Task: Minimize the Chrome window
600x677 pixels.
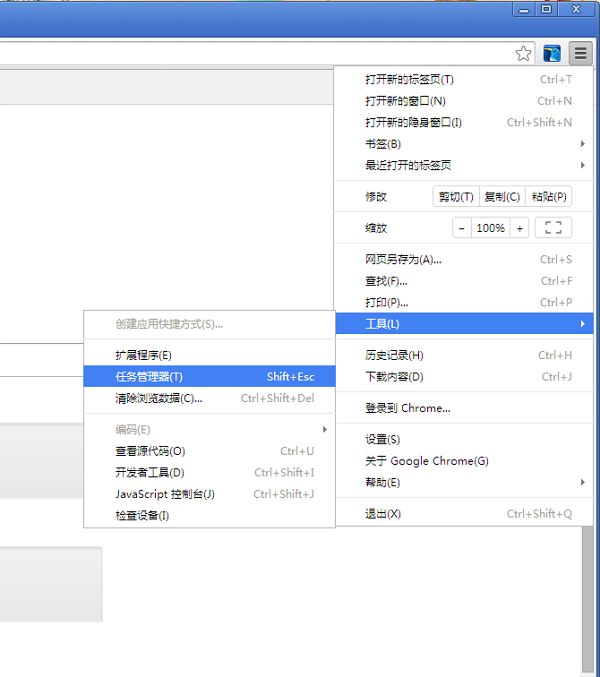Action: pyautogui.click(x=524, y=9)
